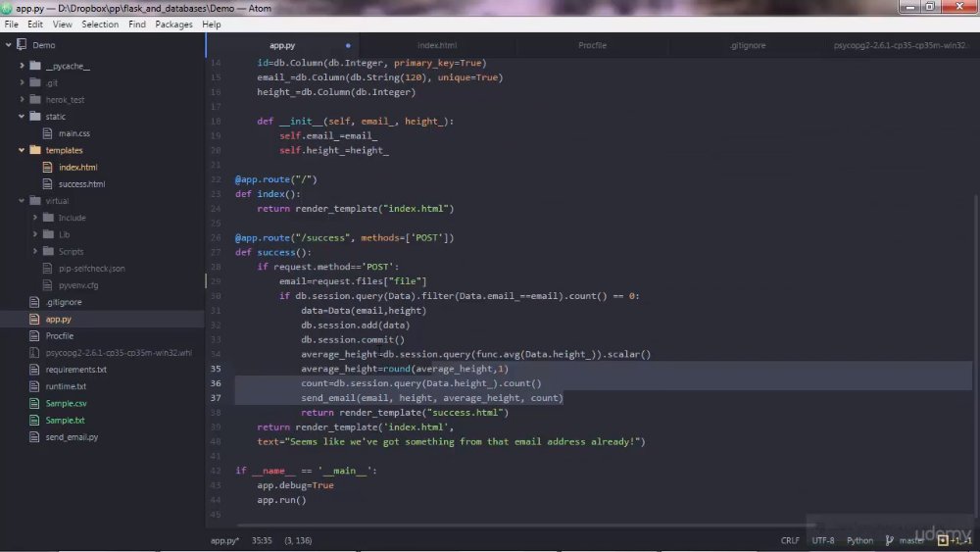
Task: Click the app.py file icon
Action: [x=34, y=319]
